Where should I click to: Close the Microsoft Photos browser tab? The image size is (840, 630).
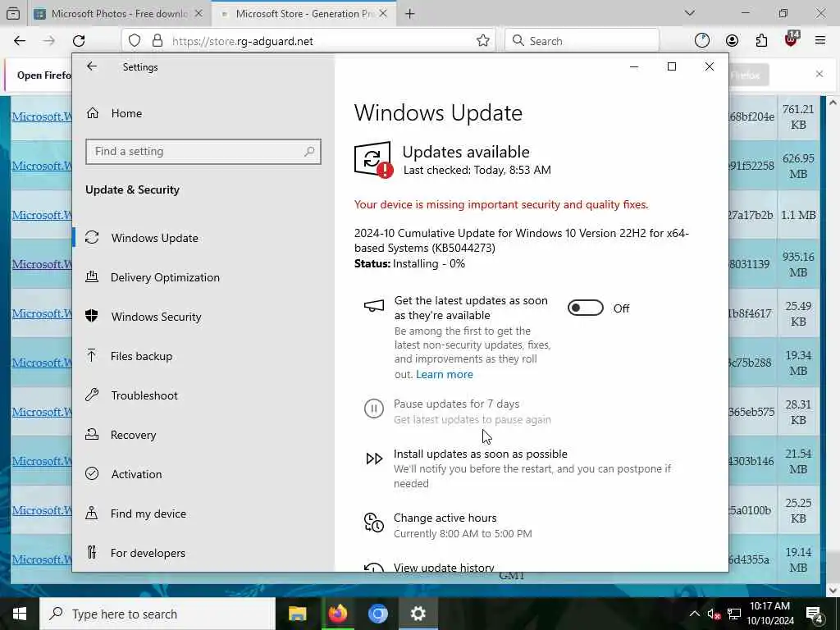(x=199, y=14)
